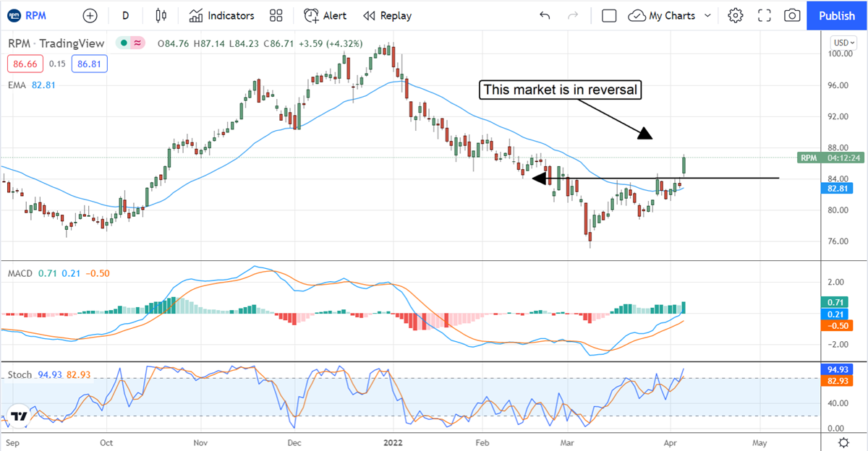Select chart layout square icon
This screenshot has width=868, height=451.
point(609,15)
